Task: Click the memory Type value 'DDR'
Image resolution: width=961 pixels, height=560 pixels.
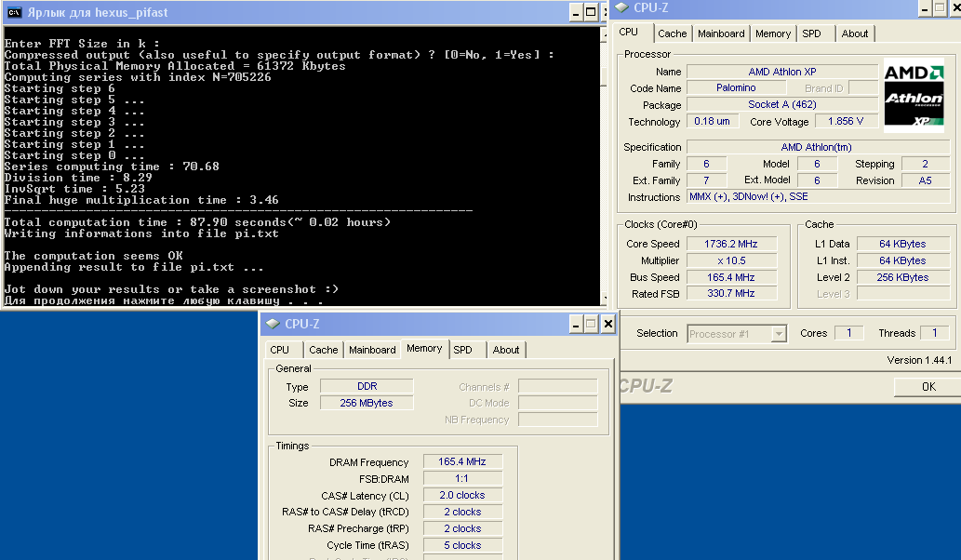Action: (x=367, y=386)
